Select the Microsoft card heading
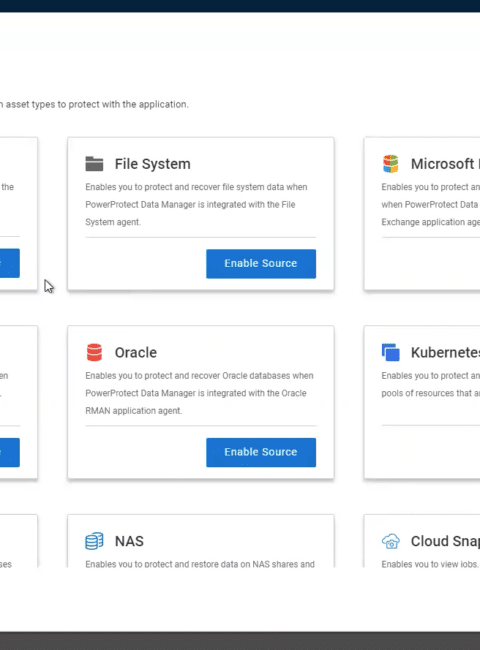This screenshot has width=480, height=650. (x=445, y=164)
